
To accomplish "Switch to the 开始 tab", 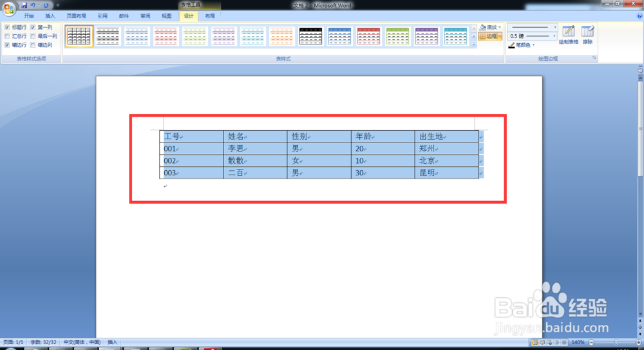I will pos(29,16).
